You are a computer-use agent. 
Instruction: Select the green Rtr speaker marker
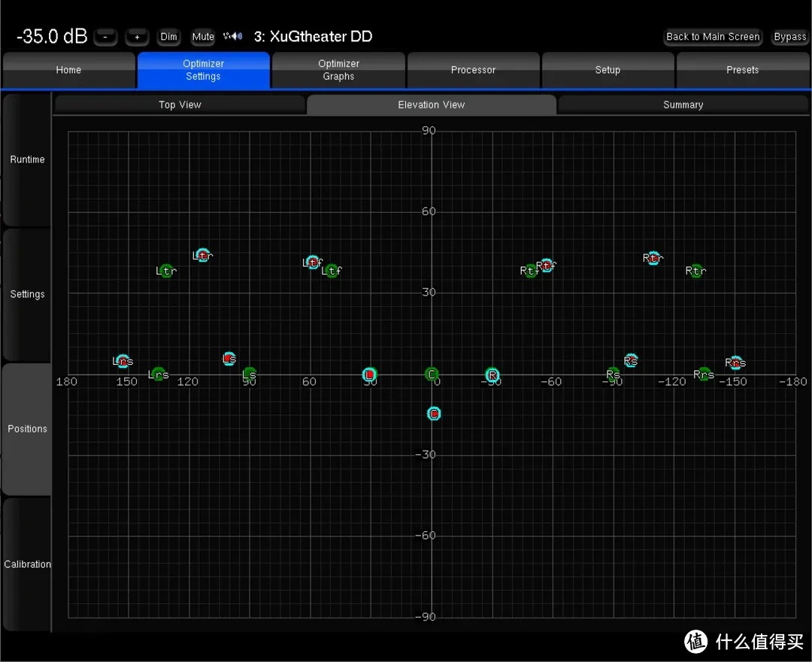696,270
